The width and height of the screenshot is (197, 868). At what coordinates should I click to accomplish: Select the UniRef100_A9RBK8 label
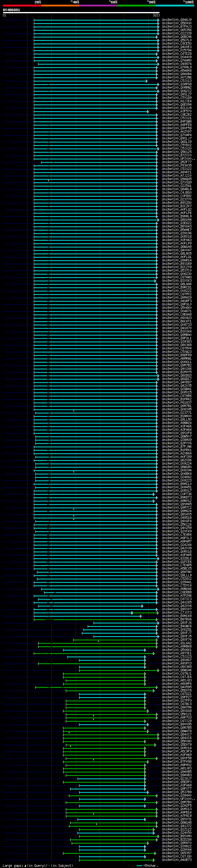coord(176,647)
